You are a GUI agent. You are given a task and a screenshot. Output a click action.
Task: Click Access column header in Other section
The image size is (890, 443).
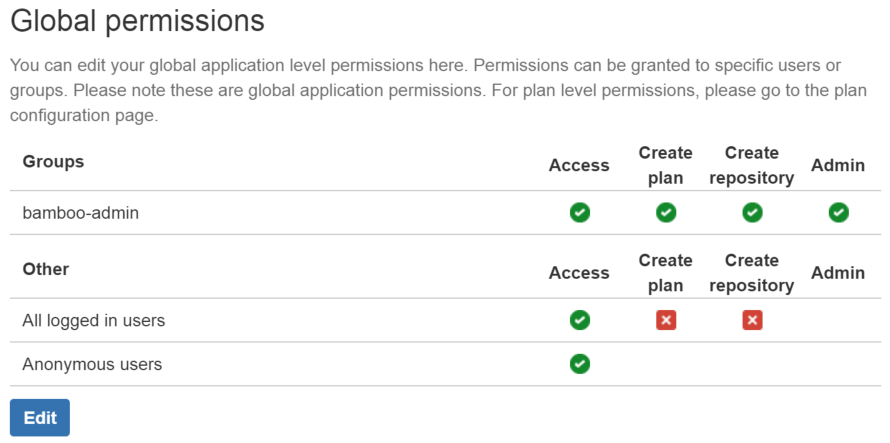pyautogui.click(x=579, y=273)
